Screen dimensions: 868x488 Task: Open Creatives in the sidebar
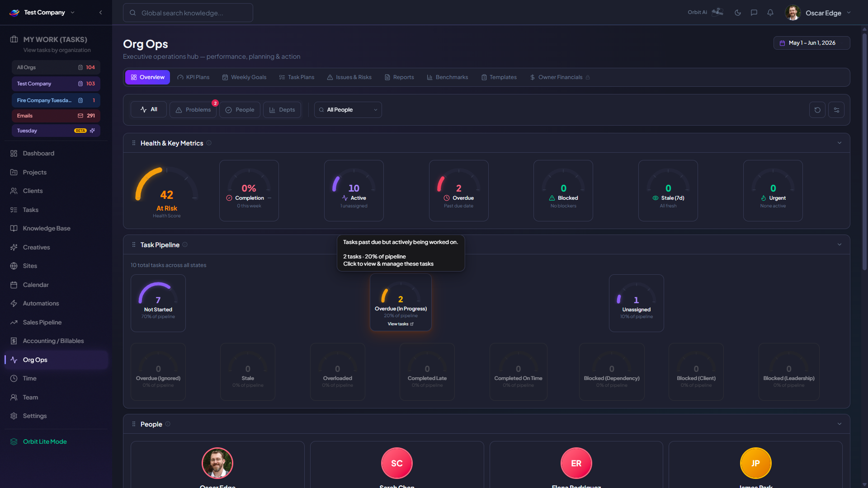pyautogui.click(x=56, y=248)
